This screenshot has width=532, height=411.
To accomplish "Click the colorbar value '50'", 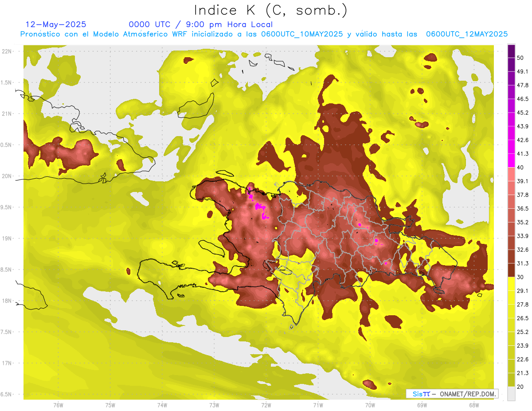I will click(x=521, y=57).
